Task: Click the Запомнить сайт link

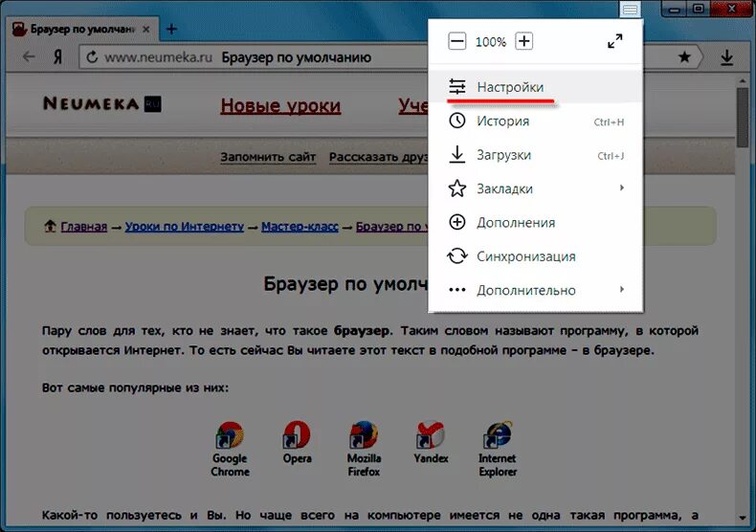Action: pyautogui.click(x=268, y=157)
